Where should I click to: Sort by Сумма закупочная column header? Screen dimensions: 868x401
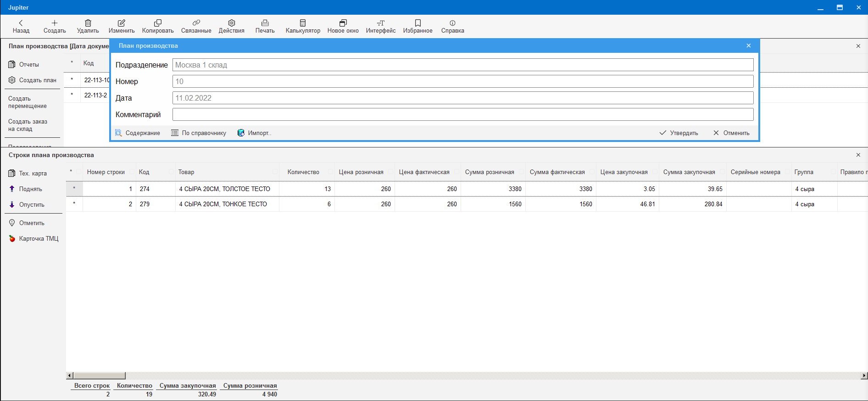pyautogui.click(x=689, y=172)
